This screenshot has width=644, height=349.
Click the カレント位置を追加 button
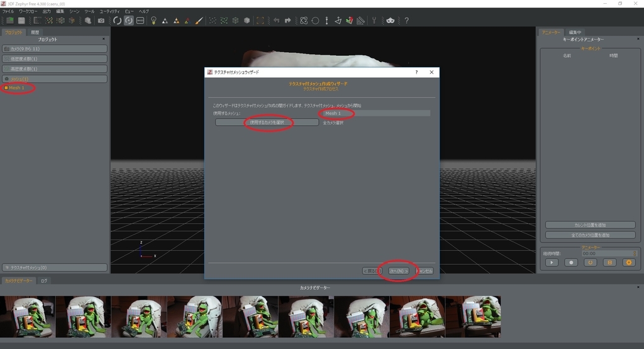pyautogui.click(x=590, y=225)
